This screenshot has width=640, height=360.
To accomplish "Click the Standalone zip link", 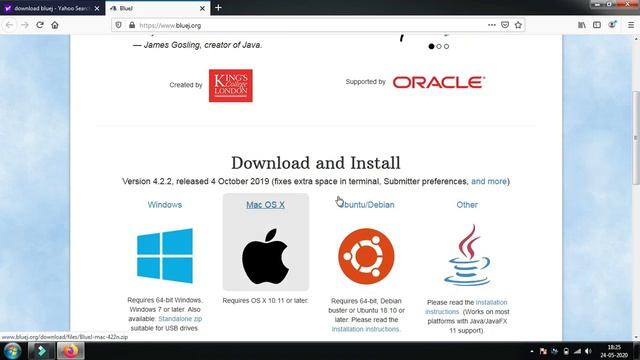I will (180, 318).
